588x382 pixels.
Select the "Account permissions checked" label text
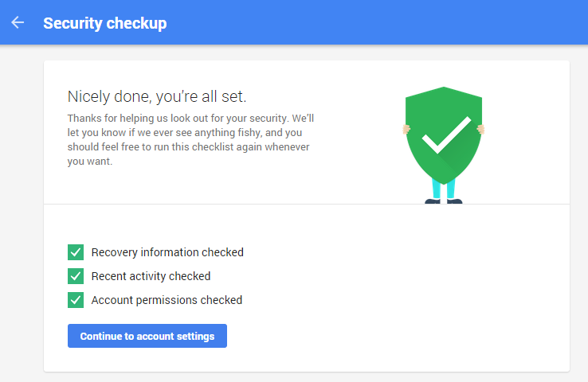pyautogui.click(x=167, y=300)
